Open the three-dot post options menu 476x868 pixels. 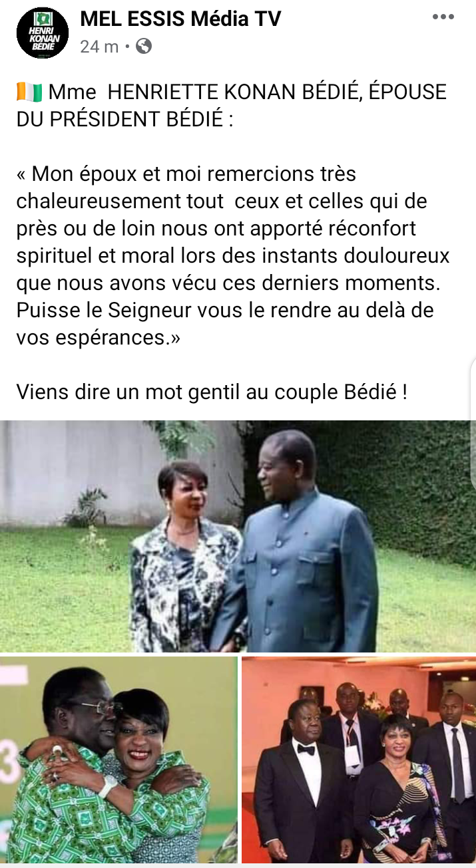tap(443, 18)
